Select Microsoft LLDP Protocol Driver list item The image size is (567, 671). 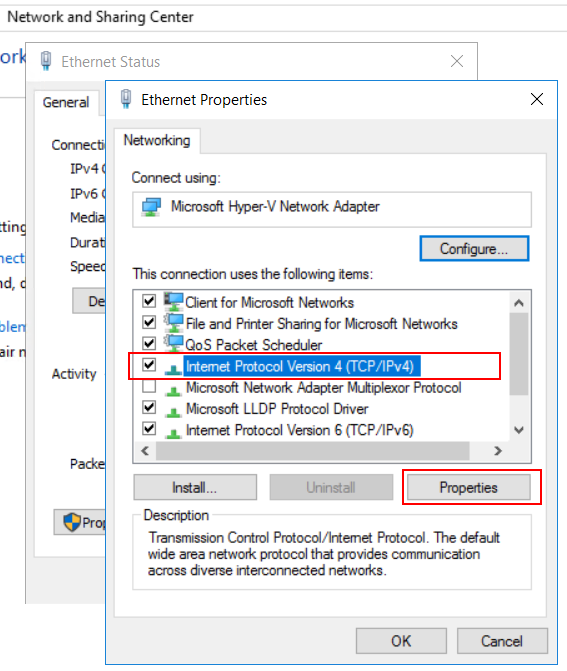coord(277,409)
